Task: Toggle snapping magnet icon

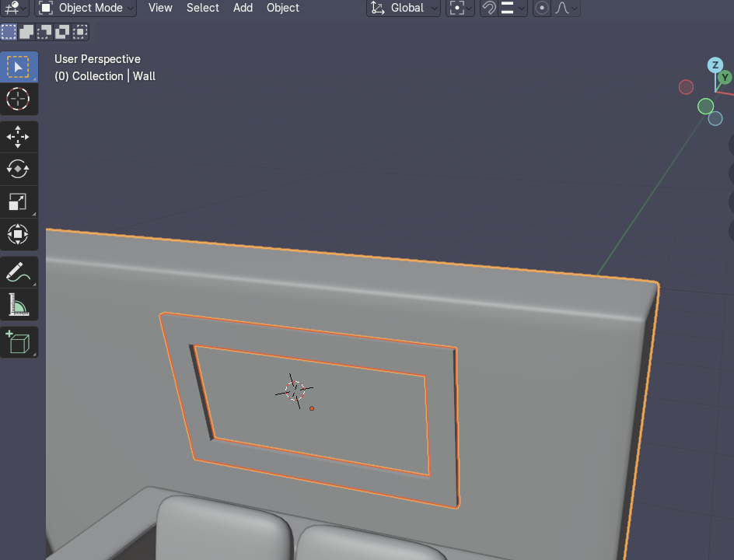Action: (489, 8)
